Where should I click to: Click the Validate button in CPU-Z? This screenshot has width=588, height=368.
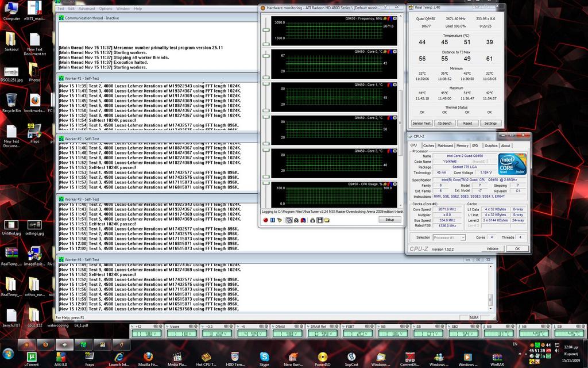pyautogui.click(x=492, y=248)
